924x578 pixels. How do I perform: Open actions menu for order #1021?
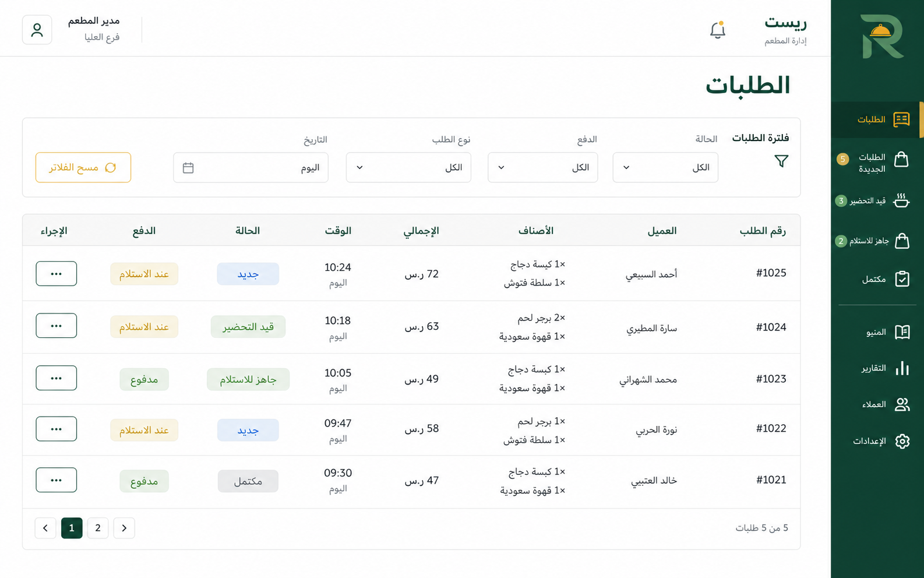click(x=57, y=480)
